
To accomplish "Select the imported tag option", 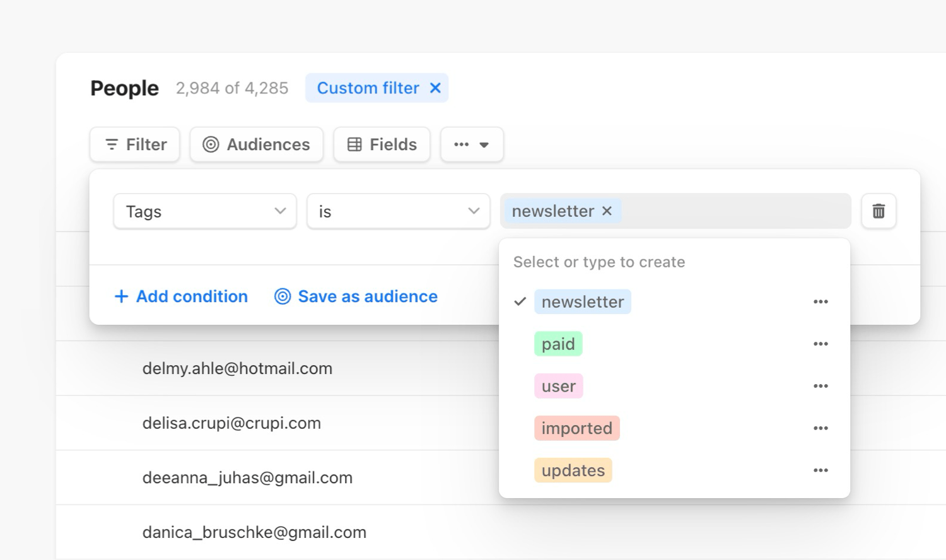I will (577, 428).
